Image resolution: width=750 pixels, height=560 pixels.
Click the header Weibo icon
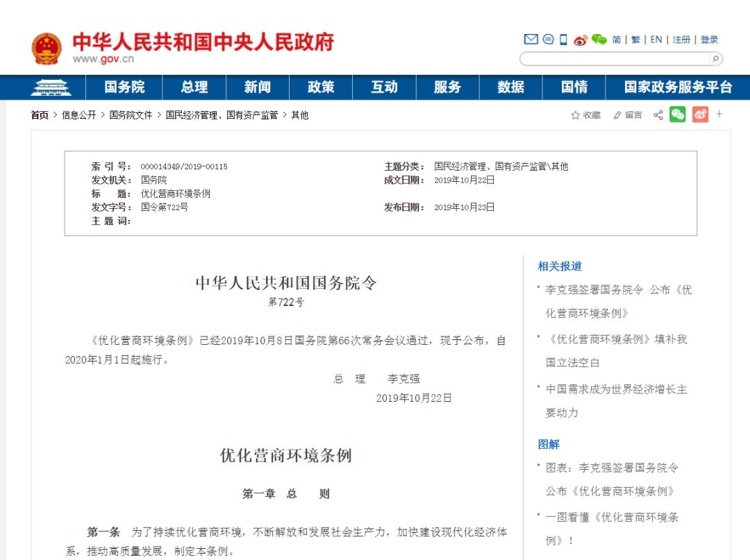(580, 40)
